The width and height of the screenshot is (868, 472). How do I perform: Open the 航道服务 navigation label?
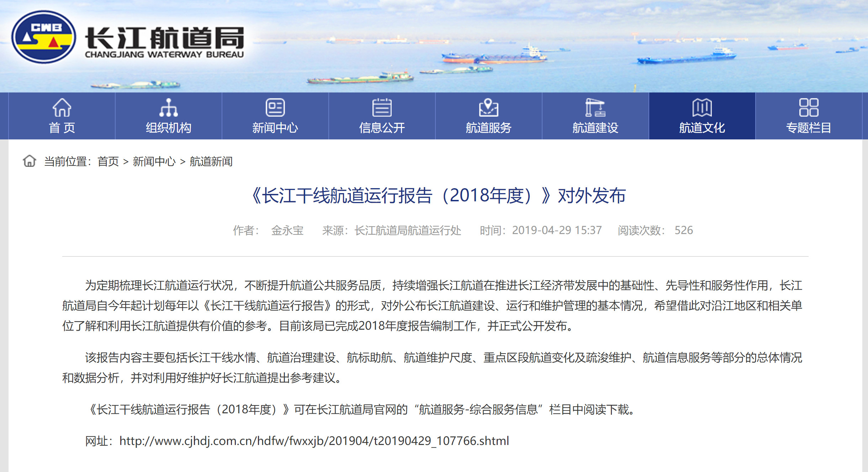click(x=488, y=128)
